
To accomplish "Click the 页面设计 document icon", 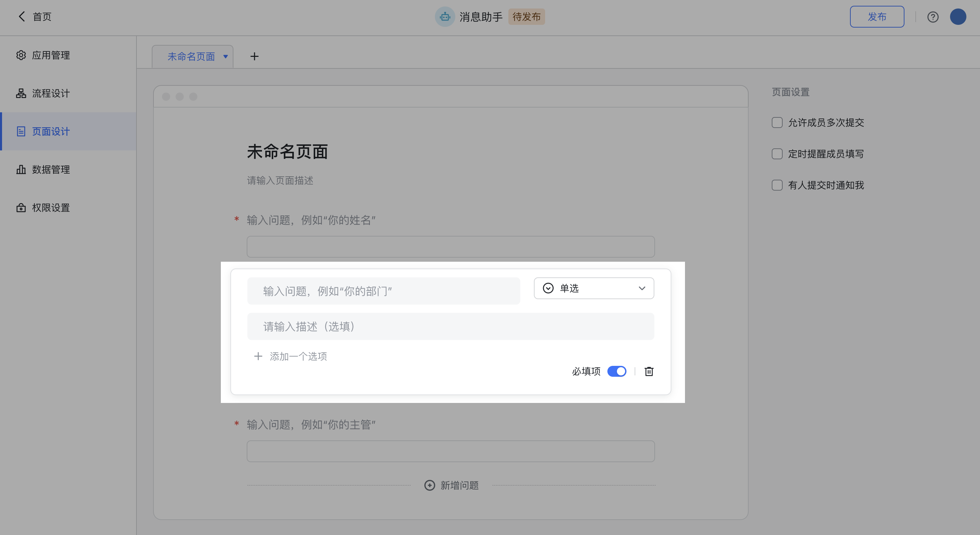I will click(21, 131).
